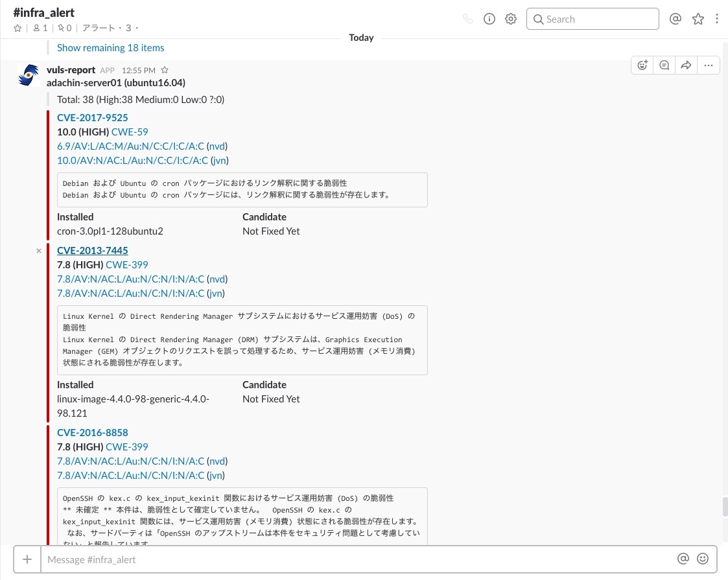The width and height of the screenshot is (728, 580).
Task: Click the Search field
Action: click(593, 19)
